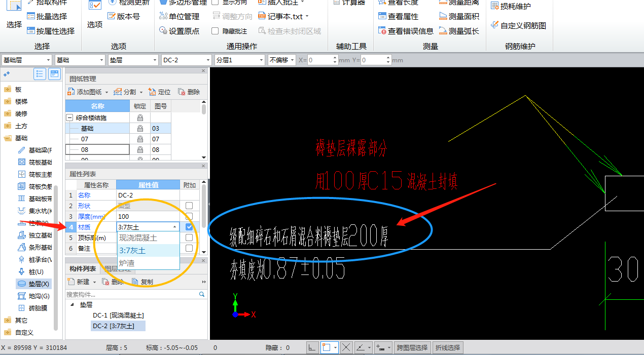This screenshot has width=644, height=355.
Task: Select 炉渣 from material list
Action: (x=148, y=263)
